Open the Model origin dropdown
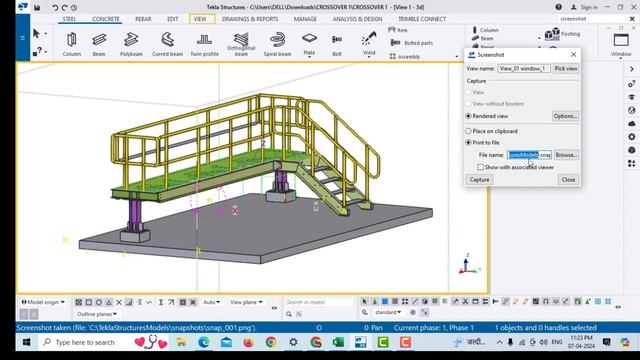640x360 pixels. point(43,302)
